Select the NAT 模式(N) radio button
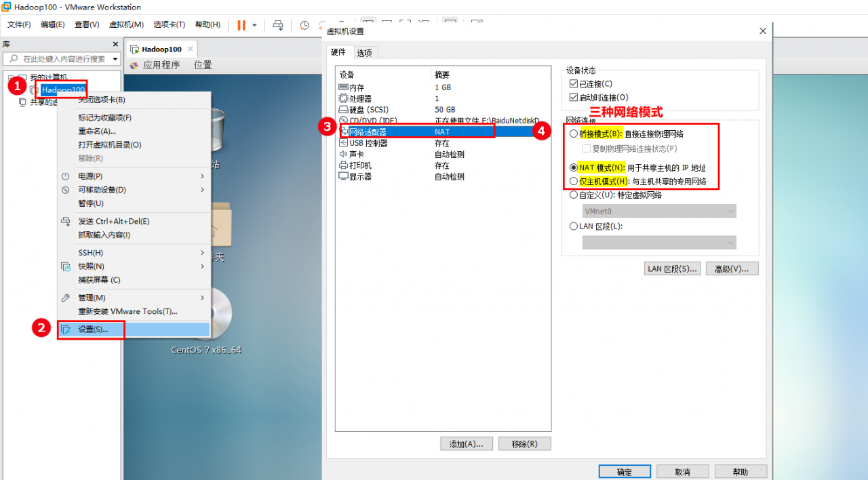The height and width of the screenshot is (480, 868). (x=574, y=167)
